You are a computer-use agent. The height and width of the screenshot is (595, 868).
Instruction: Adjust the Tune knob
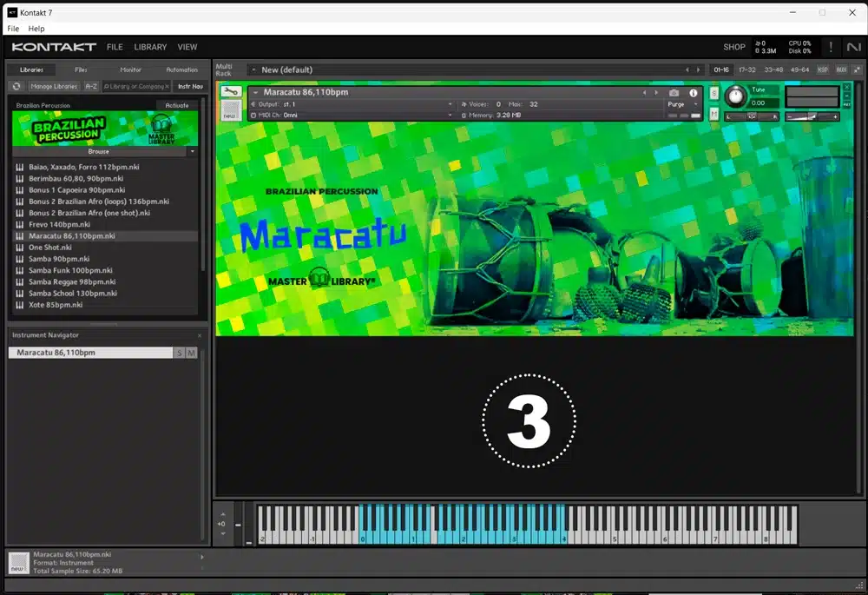735,97
